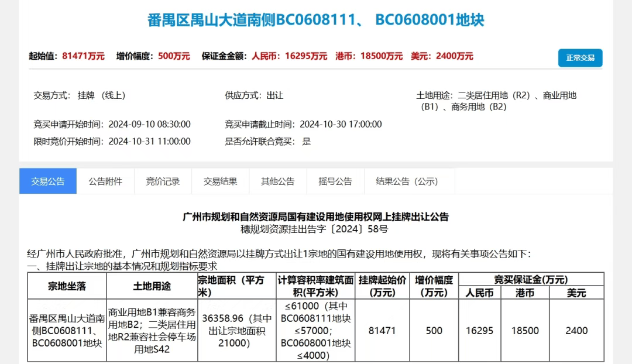Click the blue land parcel page title
This screenshot has width=632, height=364.
315,20
